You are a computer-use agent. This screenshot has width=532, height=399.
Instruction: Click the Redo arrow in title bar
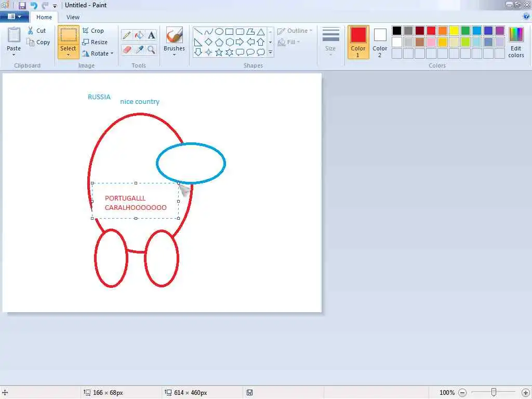(x=45, y=5)
